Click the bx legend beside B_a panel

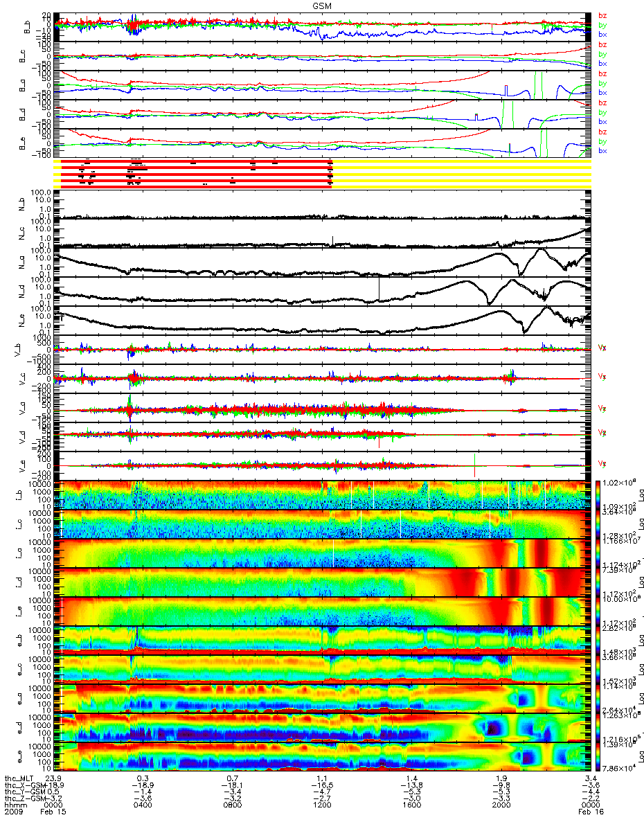click(x=602, y=92)
